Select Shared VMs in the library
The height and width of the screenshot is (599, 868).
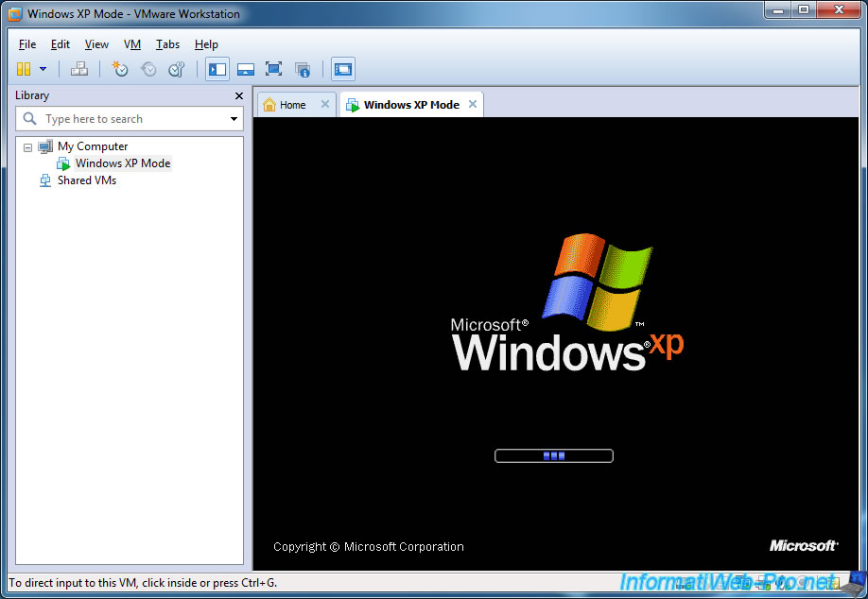(x=87, y=180)
